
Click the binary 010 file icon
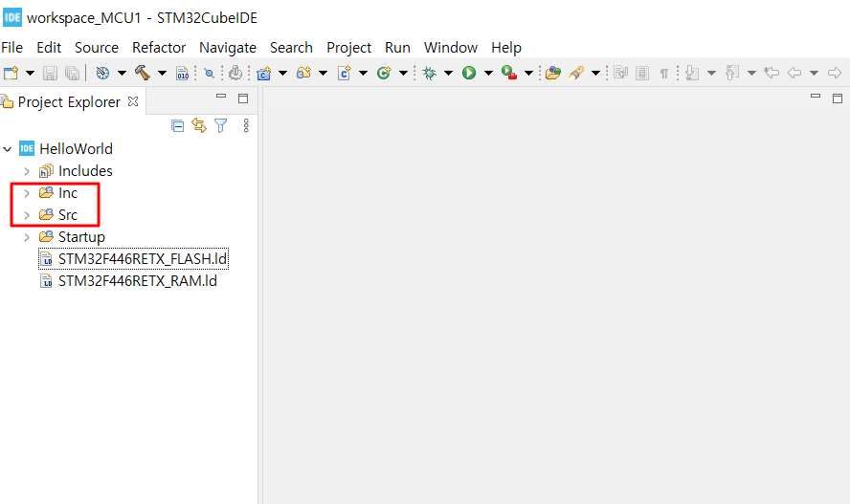[x=183, y=73]
